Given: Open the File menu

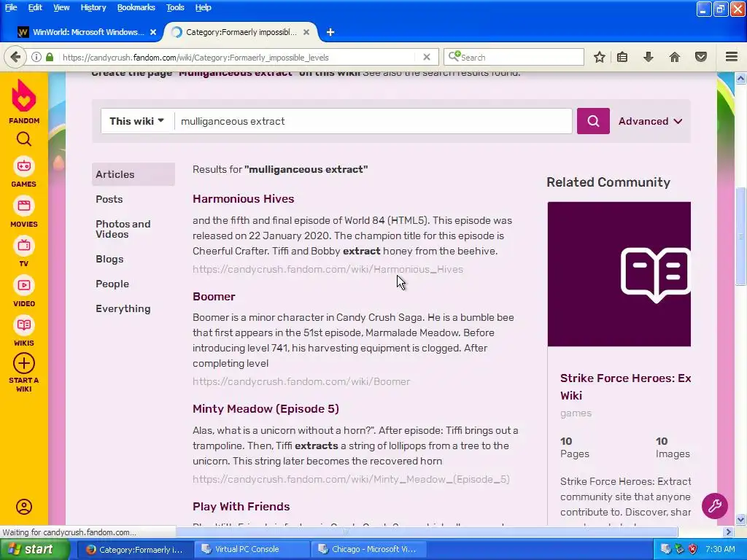Looking at the screenshot, I should (11, 7).
